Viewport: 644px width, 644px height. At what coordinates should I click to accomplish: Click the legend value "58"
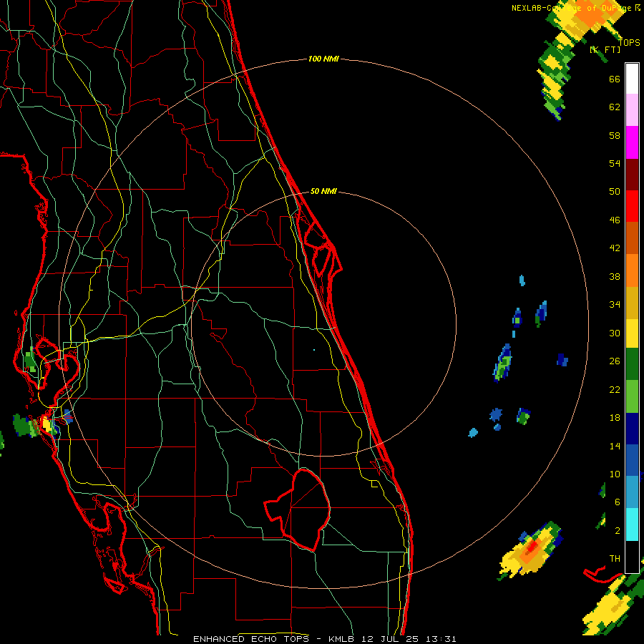click(x=615, y=135)
